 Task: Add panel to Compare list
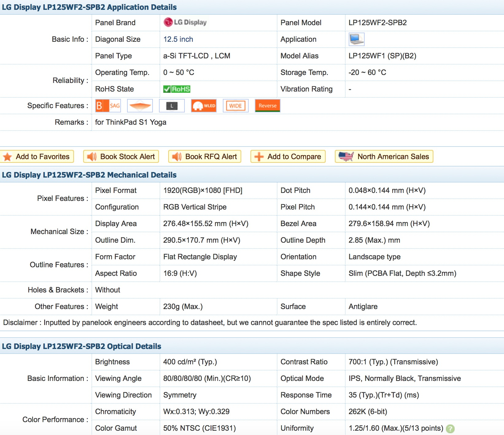point(288,156)
